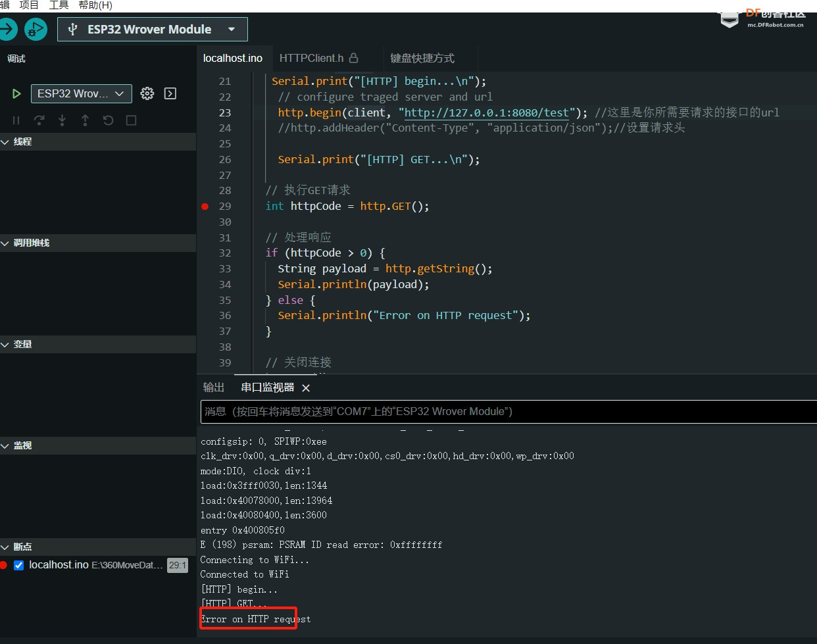Close the Serial Monitor tab

pyautogui.click(x=306, y=388)
